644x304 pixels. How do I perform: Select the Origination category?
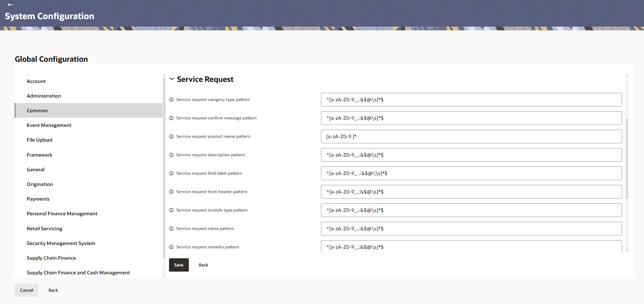(88, 184)
